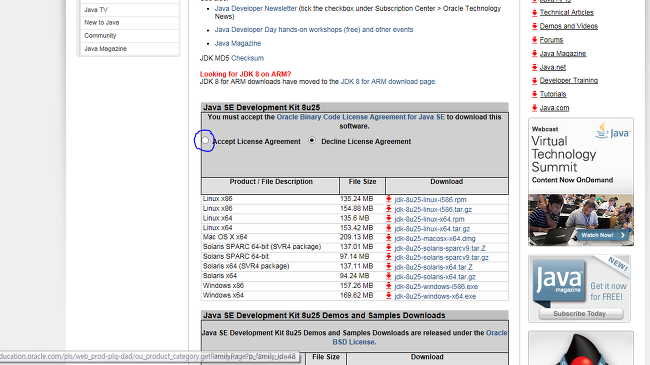Click download arrow icon for solaris-x64.tar.gz
Viewport: 650px width, 365px height.
(388, 276)
